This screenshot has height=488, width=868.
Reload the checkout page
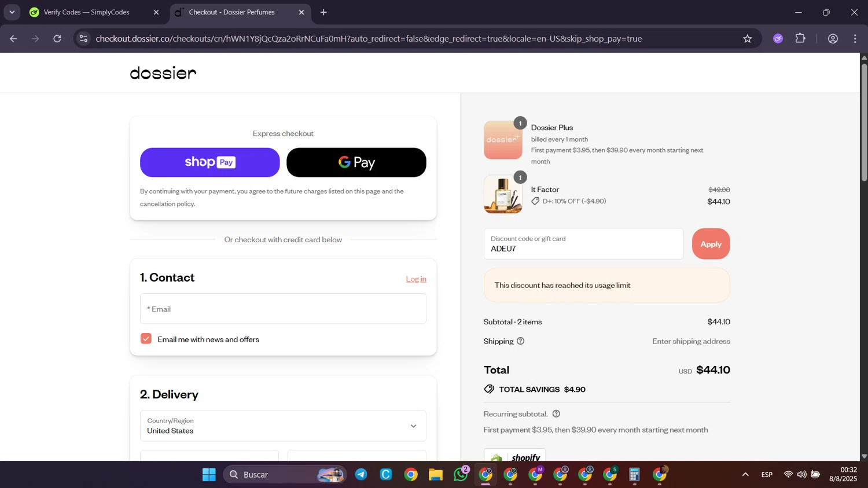click(x=57, y=39)
